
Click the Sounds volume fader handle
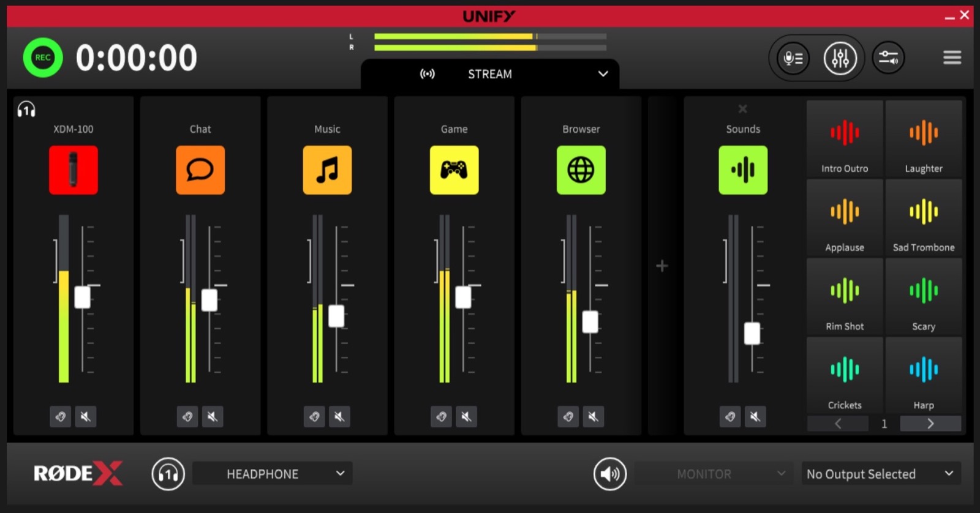point(752,334)
